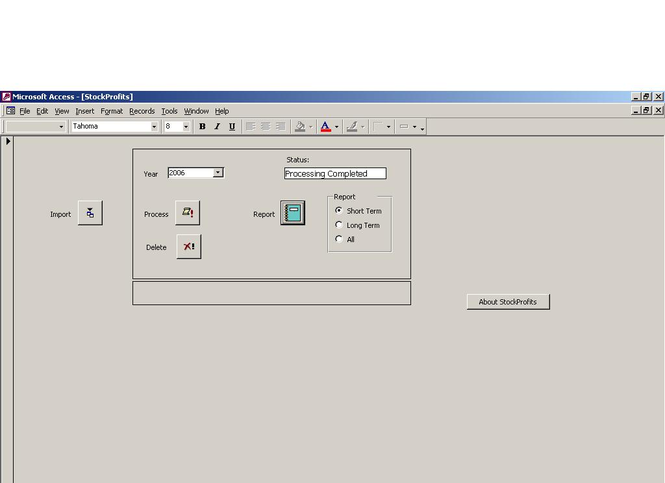Image resolution: width=665 pixels, height=483 pixels.
Task: Open the Report notebook icon button
Action: click(293, 212)
